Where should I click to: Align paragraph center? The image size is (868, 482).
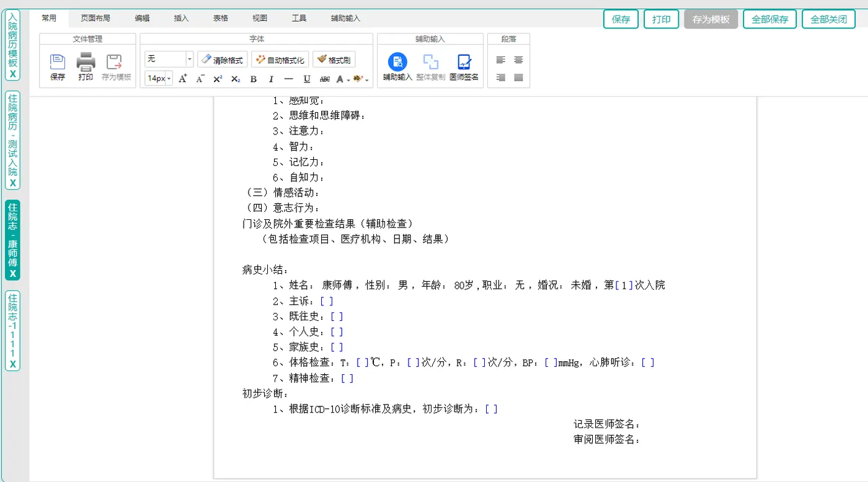[518, 60]
